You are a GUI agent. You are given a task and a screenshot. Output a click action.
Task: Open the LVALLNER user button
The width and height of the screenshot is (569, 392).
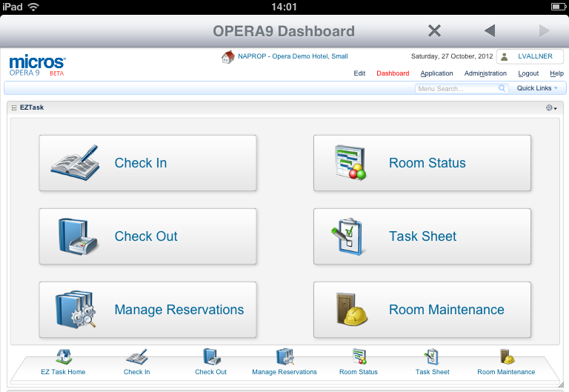pyautogui.click(x=530, y=56)
